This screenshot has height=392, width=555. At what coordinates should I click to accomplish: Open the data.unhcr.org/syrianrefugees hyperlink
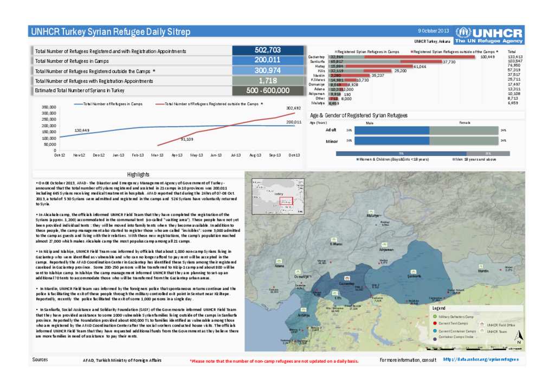point(480,360)
